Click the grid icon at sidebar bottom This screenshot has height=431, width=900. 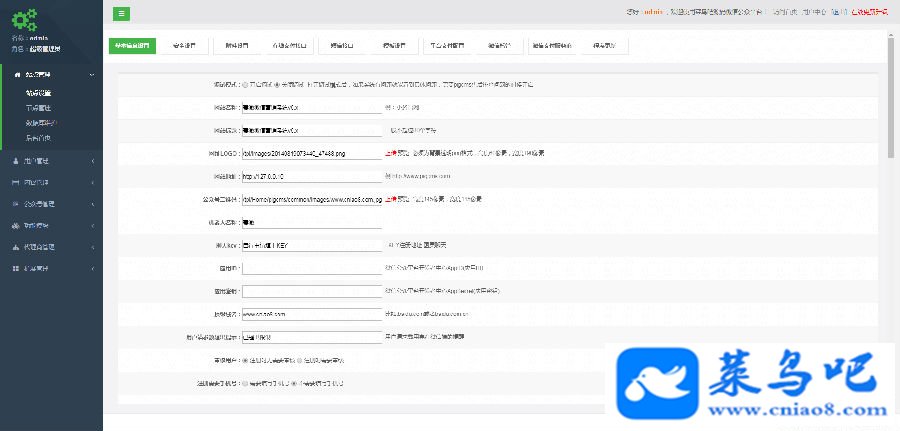pos(16,269)
